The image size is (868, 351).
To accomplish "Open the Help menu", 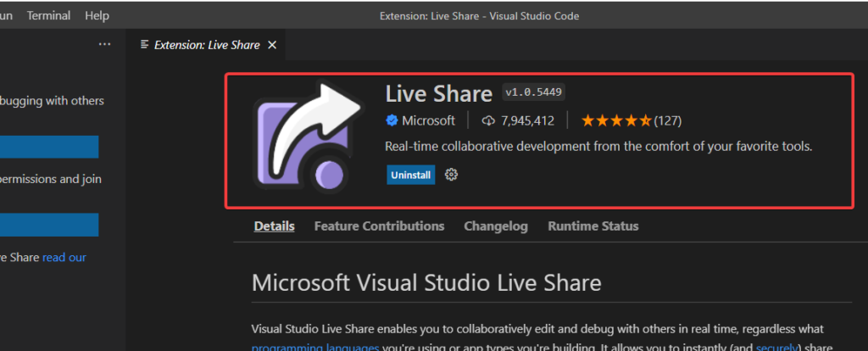I will pyautogui.click(x=97, y=15).
